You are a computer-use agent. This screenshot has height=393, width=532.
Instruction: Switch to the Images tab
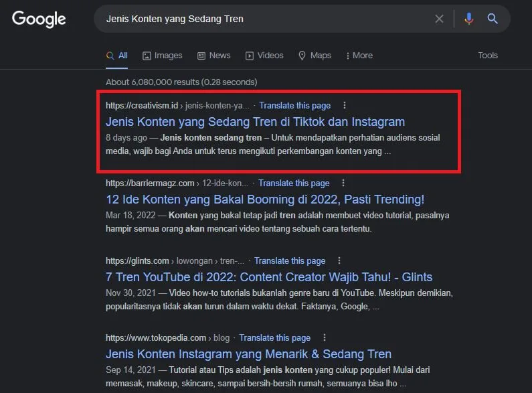(x=162, y=56)
